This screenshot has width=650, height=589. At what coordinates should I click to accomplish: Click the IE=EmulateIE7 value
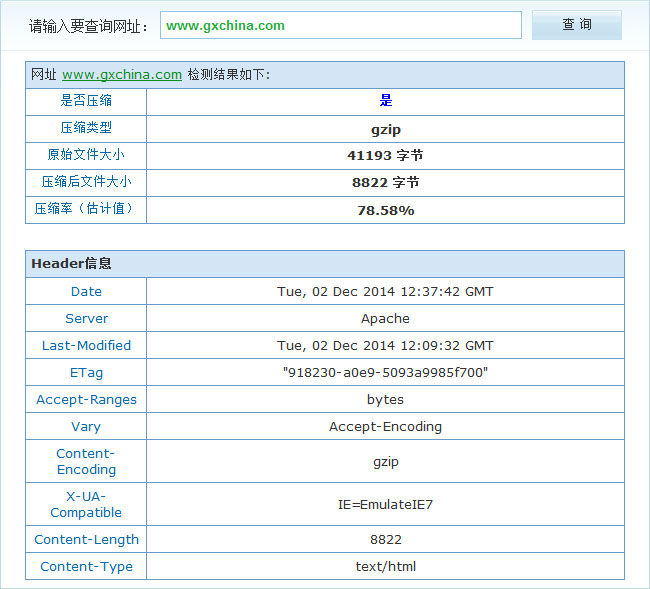(x=386, y=504)
